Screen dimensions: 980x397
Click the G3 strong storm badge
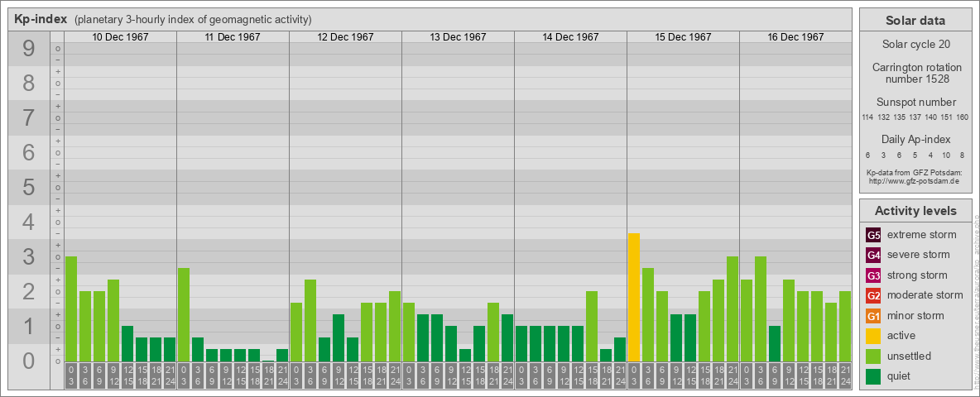(x=873, y=275)
